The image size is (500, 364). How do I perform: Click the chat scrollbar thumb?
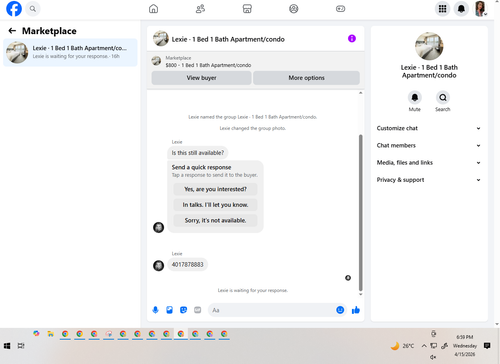click(360, 213)
